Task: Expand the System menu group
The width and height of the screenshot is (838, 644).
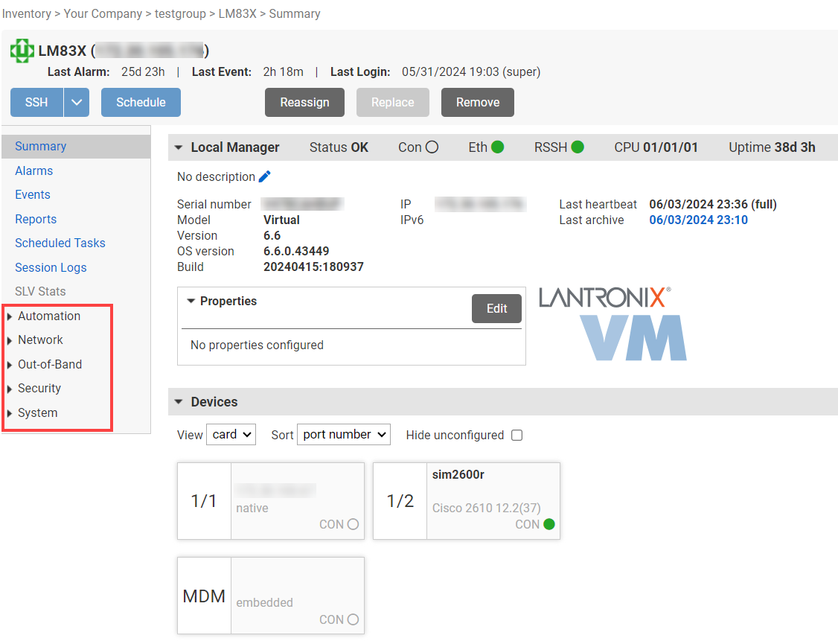Action: [x=37, y=412]
